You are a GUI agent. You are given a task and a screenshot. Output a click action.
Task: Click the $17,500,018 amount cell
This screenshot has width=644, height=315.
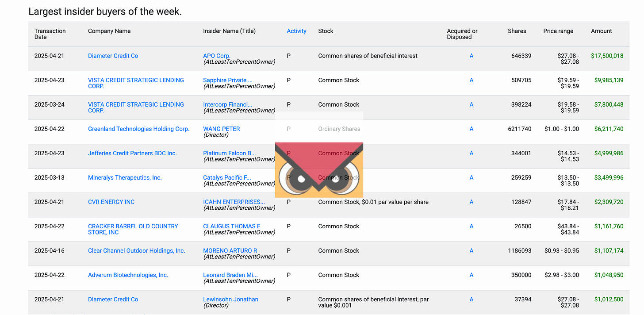[607, 56]
